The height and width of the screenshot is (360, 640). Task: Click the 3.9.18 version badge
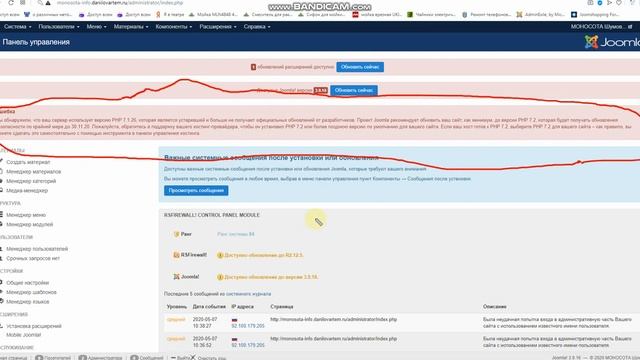click(321, 90)
